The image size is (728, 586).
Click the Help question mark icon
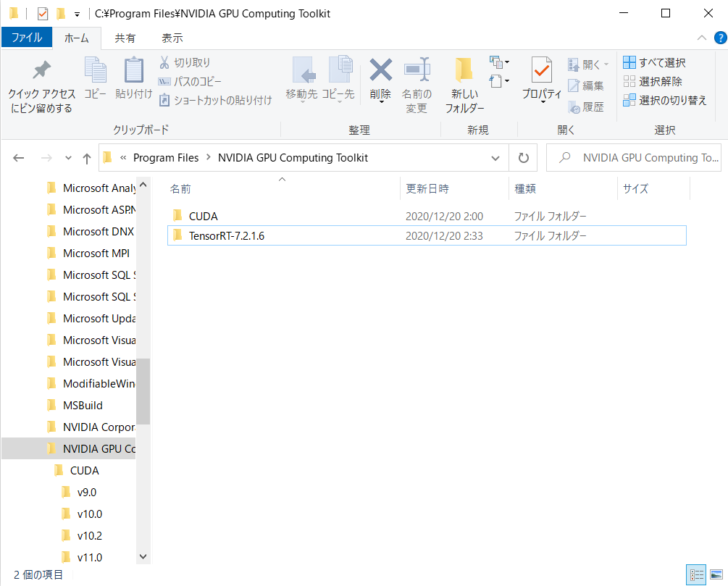click(x=720, y=38)
